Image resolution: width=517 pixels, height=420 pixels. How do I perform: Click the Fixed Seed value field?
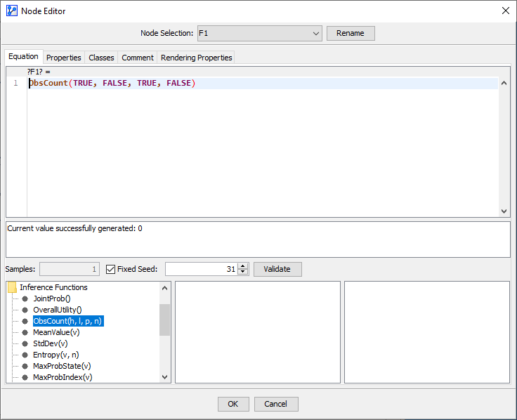201,269
